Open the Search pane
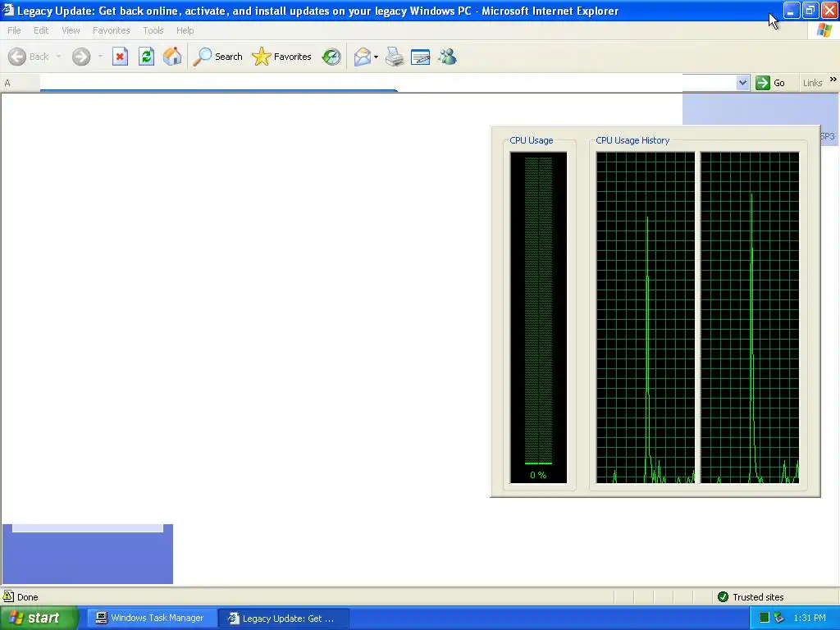 click(218, 57)
